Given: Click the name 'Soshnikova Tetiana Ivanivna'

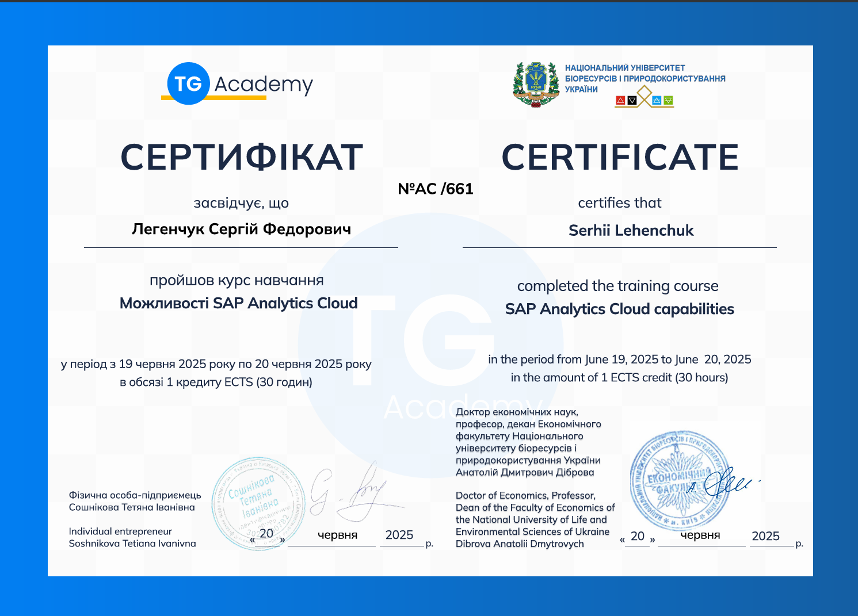Looking at the screenshot, I should [132, 544].
